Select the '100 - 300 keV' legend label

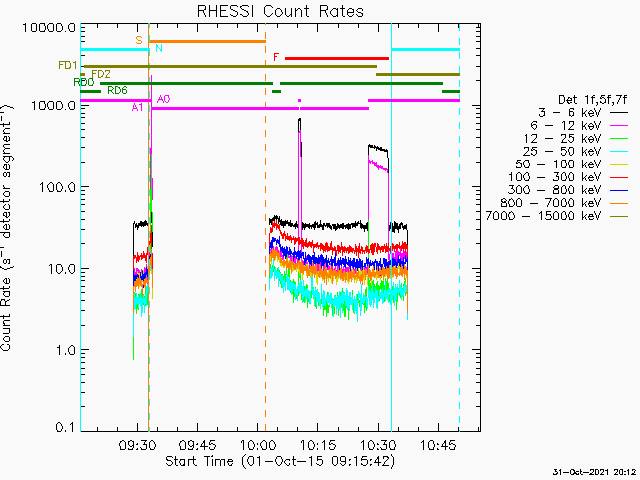coord(554,177)
